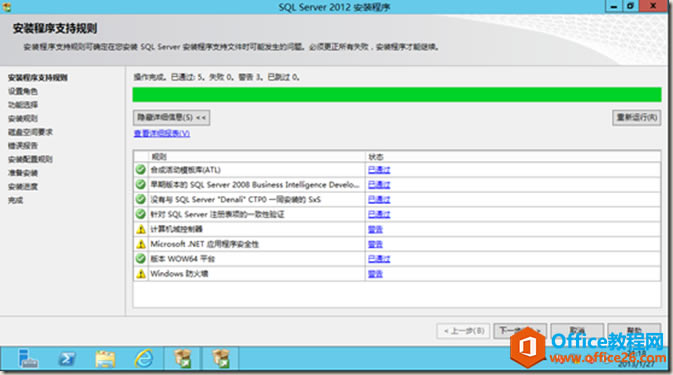Open 已通过 link for 版本 WOW64 平台
The image size is (673, 375).
[379, 259]
